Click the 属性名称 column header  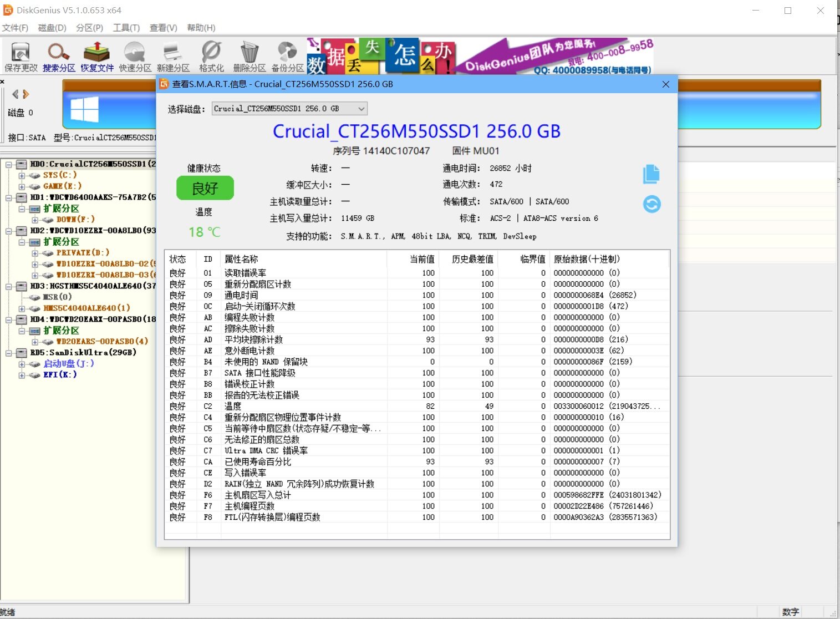[304, 259]
